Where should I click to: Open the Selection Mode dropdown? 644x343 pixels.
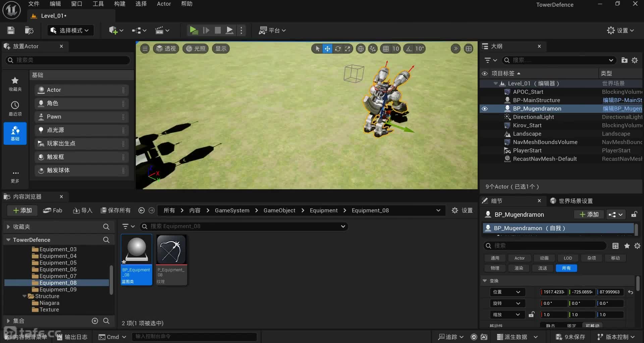point(70,30)
